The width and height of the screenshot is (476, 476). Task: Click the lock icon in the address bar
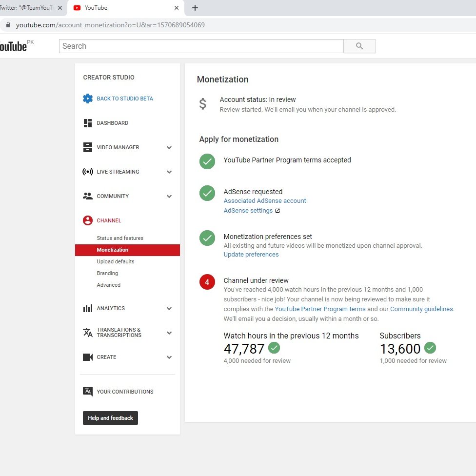8,25
